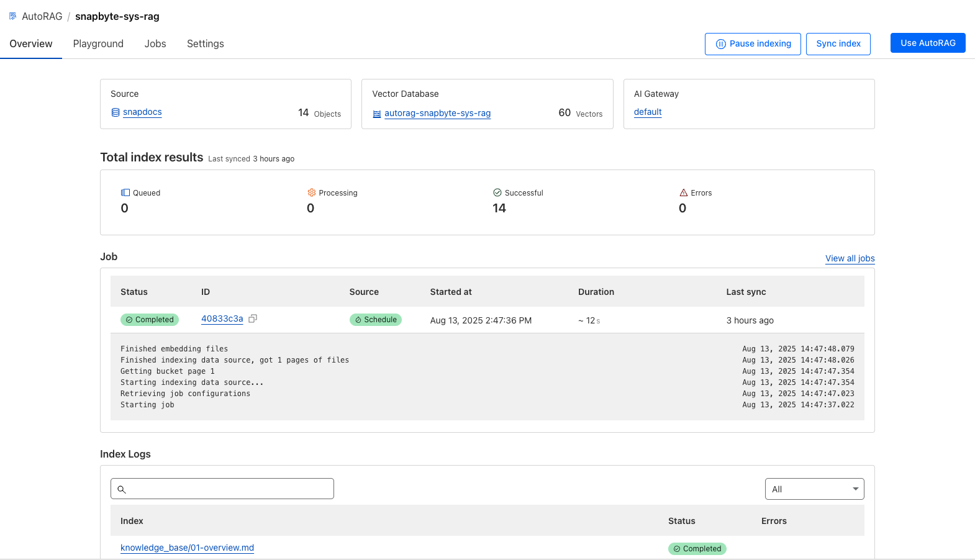Click the vector database icon

[x=377, y=114]
